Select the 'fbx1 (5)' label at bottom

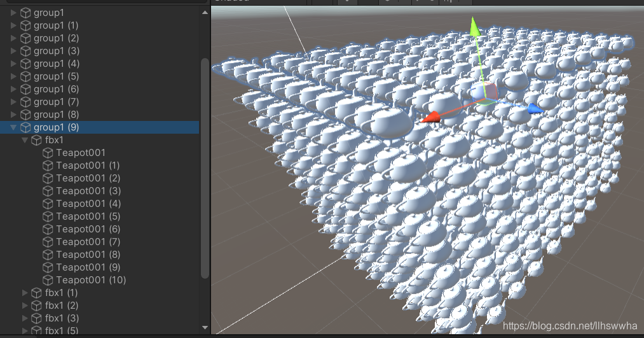[x=62, y=330]
